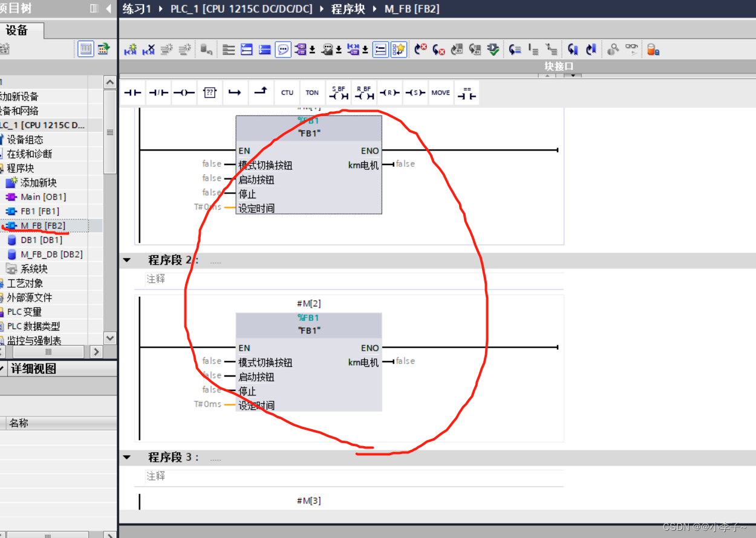Click project tree horizontal scroll right arrow

96,352
